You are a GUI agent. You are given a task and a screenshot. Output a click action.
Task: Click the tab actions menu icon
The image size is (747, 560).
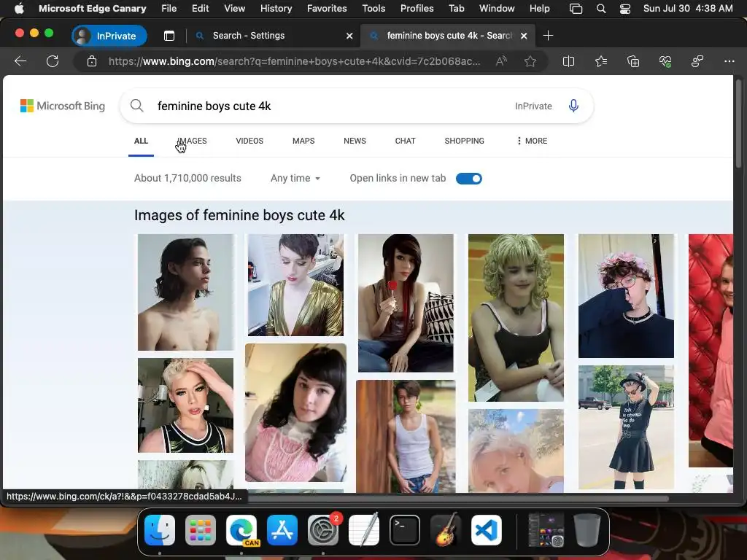point(169,36)
